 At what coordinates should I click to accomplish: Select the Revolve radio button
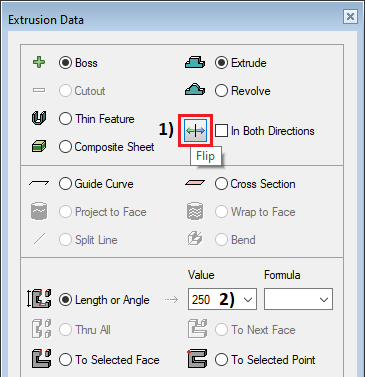[221, 90]
